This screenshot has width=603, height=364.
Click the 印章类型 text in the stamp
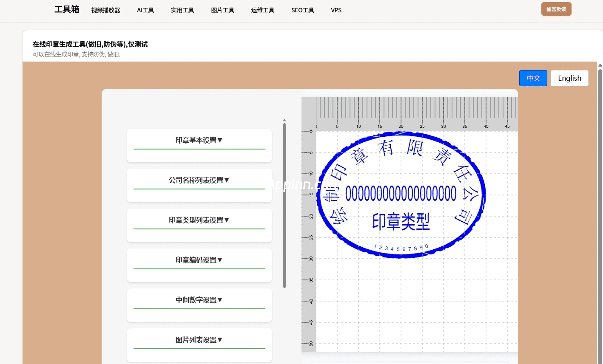[401, 222]
